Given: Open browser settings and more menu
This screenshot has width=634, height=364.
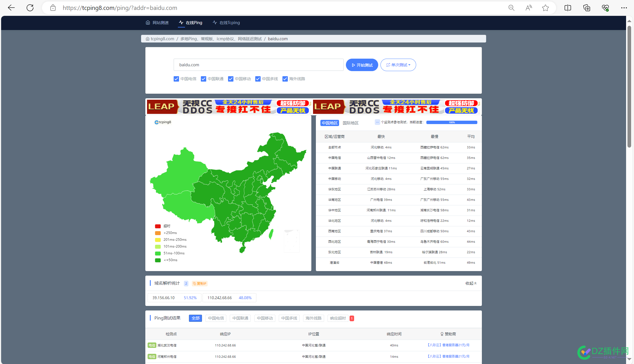Looking at the screenshot, I should [624, 8].
